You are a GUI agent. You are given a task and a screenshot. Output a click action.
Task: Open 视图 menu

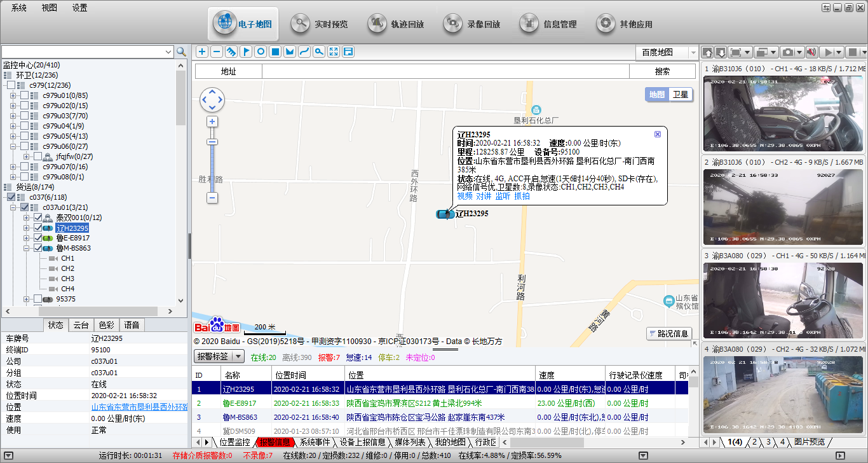(49, 8)
